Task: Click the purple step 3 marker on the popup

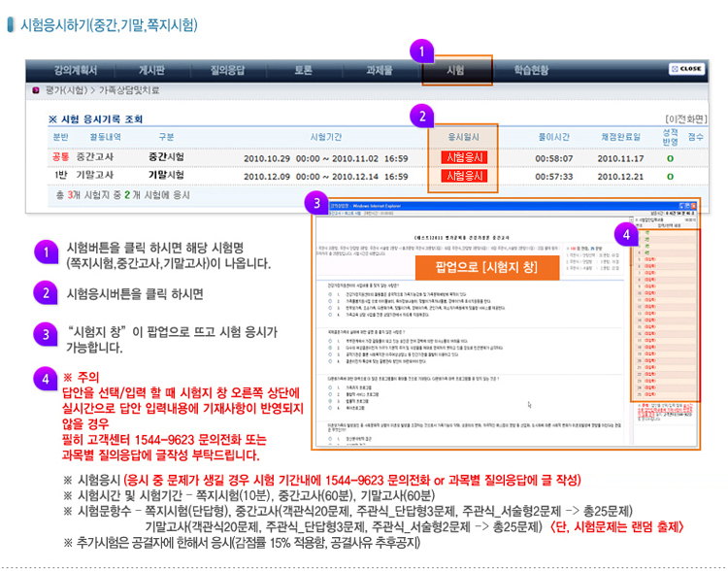Action: pyautogui.click(x=314, y=204)
